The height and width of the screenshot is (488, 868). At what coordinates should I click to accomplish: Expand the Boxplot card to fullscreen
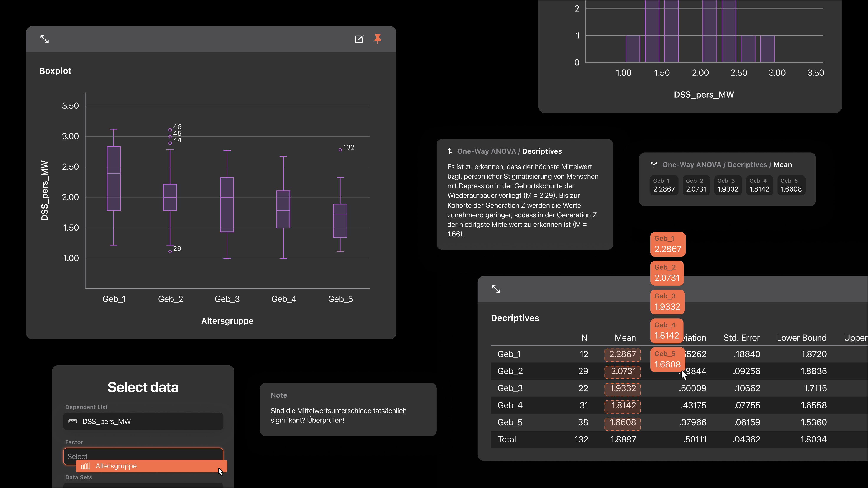click(44, 39)
